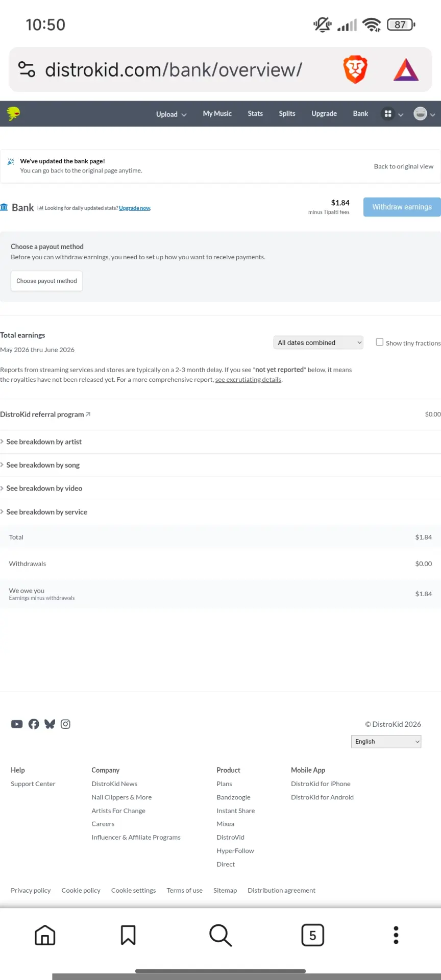Click the DistroKid logo in navbar
Viewport: 441px width, 980px height.
pyautogui.click(x=13, y=113)
